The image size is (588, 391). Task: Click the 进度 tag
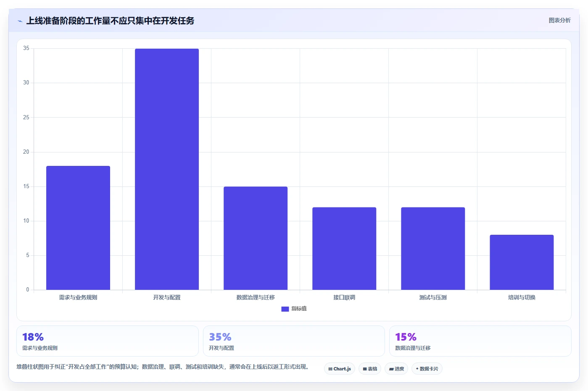396,369
